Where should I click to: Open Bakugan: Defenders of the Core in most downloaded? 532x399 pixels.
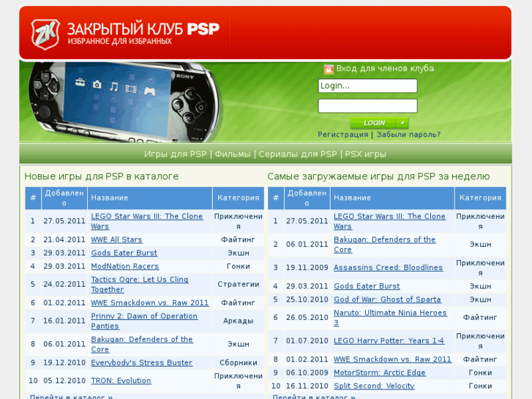[384, 244]
